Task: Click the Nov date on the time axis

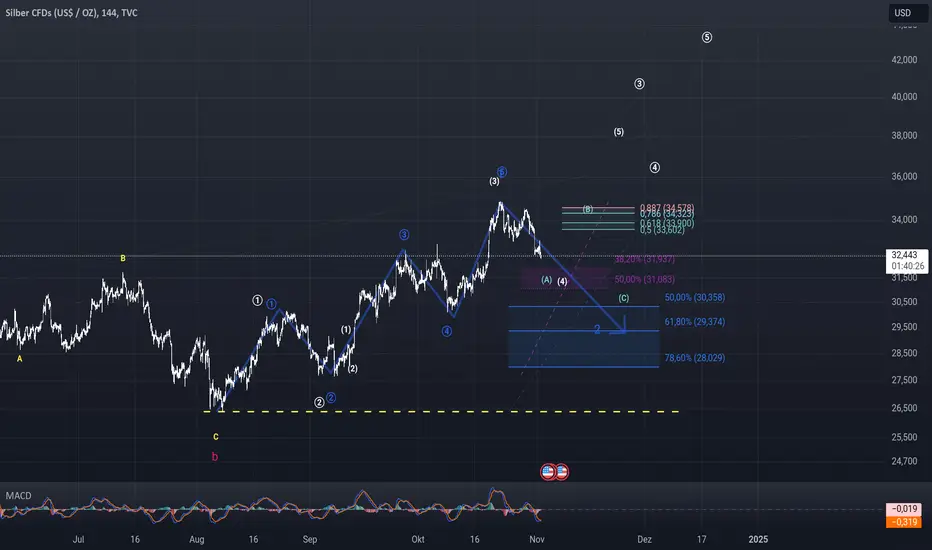Action: 537,539
